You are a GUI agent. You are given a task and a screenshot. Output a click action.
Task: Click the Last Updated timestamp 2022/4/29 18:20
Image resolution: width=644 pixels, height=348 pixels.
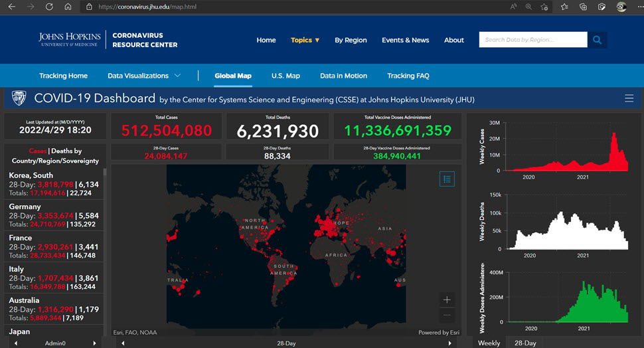(56, 130)
